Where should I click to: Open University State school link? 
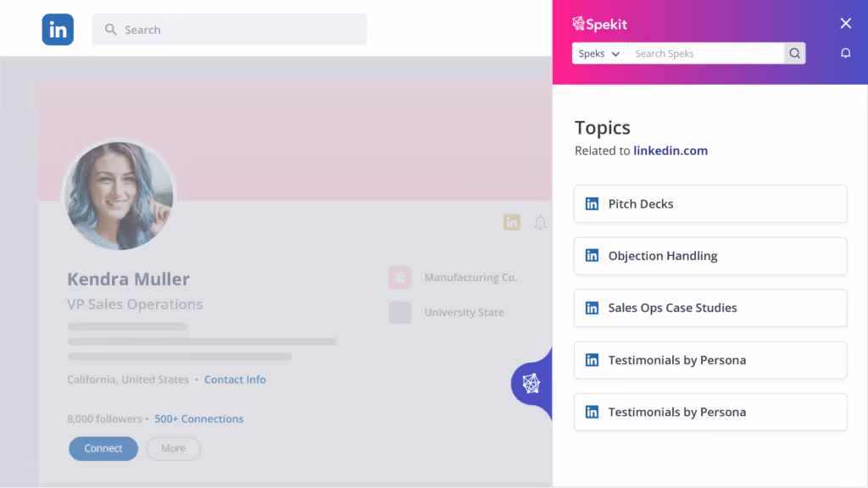click(x=464, y=312)
